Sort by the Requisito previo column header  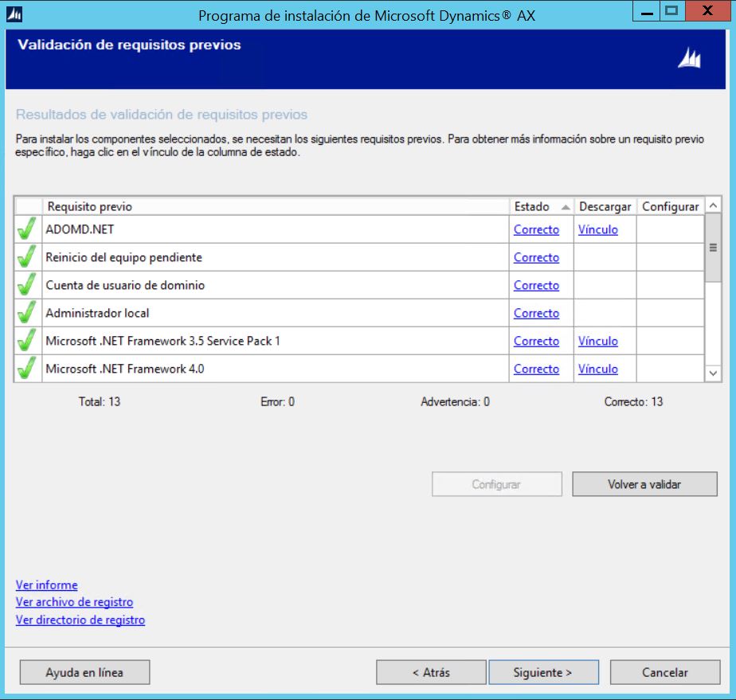[x=276, y=206]
